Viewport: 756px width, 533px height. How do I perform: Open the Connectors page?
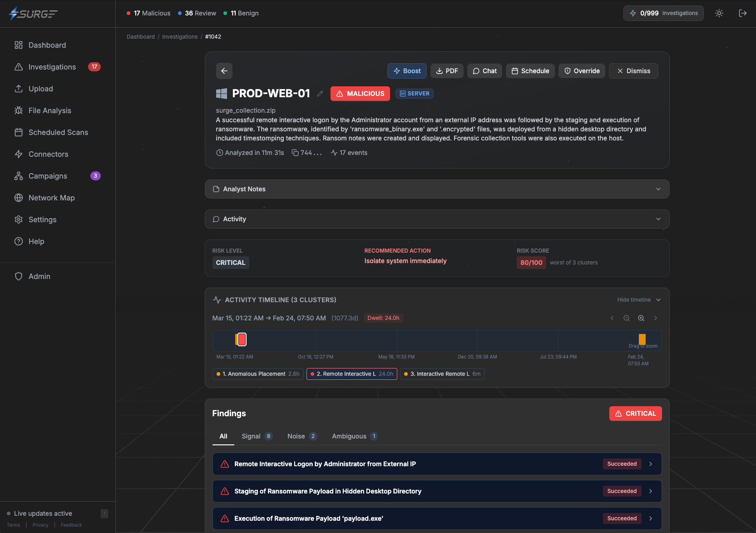pyautogui.click(x=48, y=154)
